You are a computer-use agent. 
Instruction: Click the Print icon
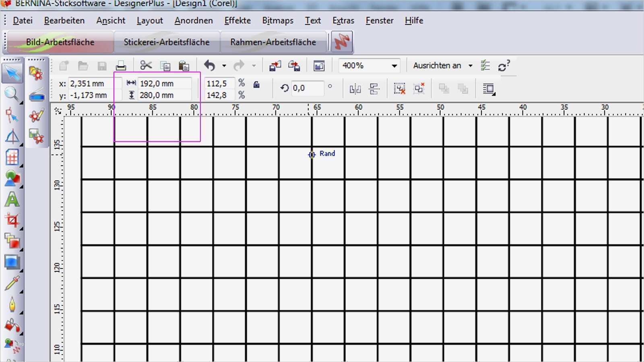tap(121, 66)
